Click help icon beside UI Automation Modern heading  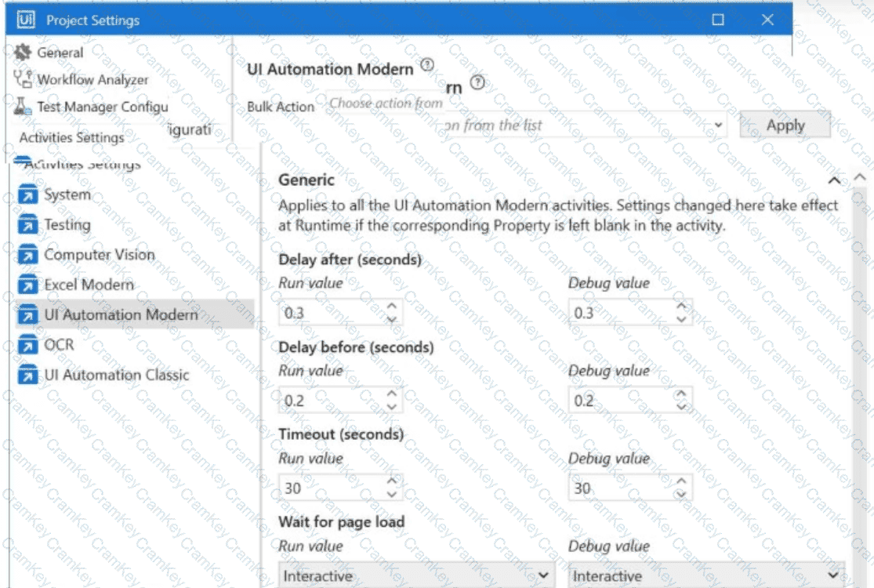(427, 64)
